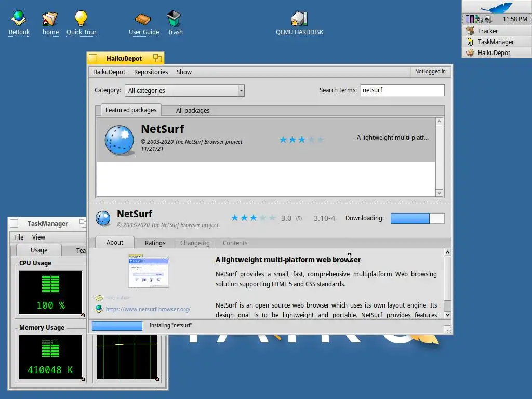Click the volume speaker tray icon
This screenshot has height=399, width=532.
(488, 19)
